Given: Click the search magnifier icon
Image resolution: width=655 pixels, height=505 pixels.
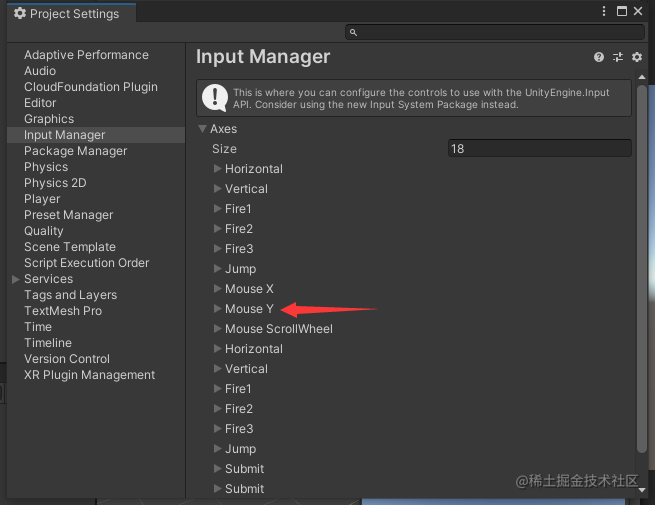Looking at the screenshot, I should [x=353, y=32].
